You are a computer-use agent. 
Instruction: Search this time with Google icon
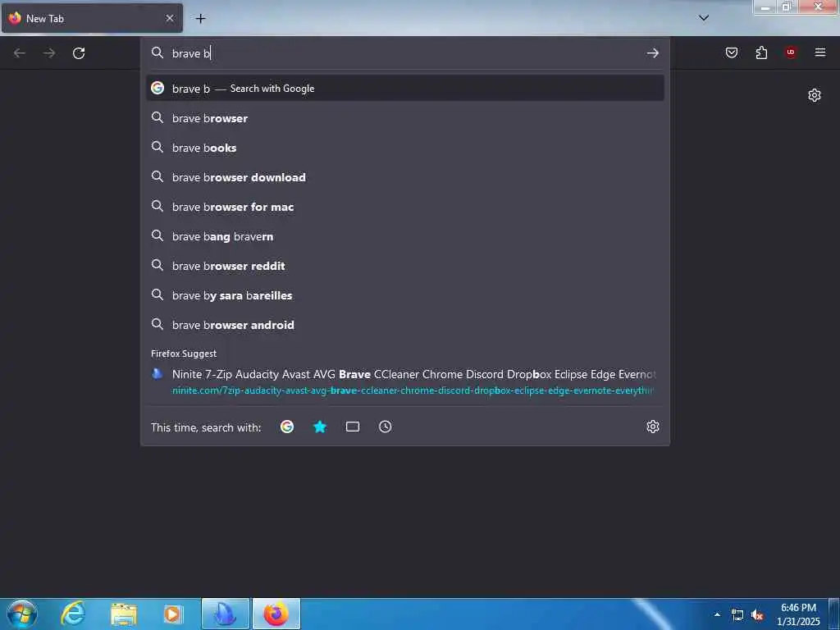[287, 427]
